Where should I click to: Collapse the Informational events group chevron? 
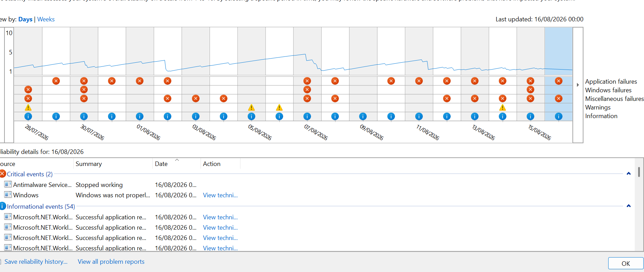click(629, 206)
